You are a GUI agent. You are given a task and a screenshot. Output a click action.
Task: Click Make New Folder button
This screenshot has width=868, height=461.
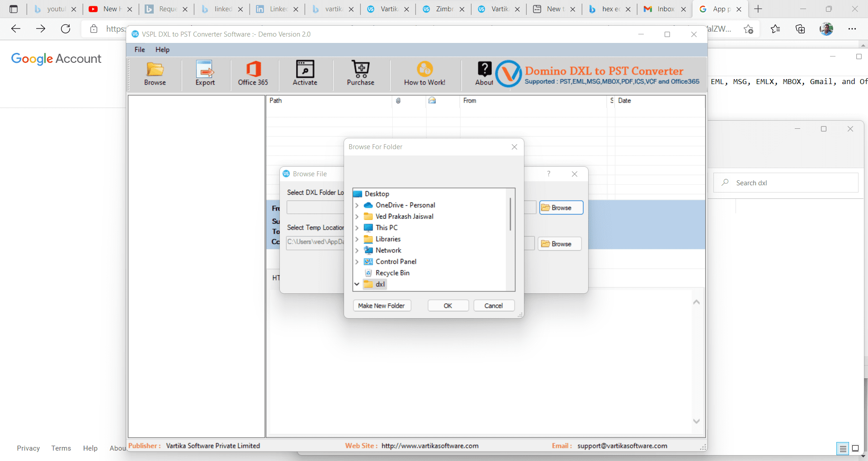pyautogui.click(x=382, y=306)
